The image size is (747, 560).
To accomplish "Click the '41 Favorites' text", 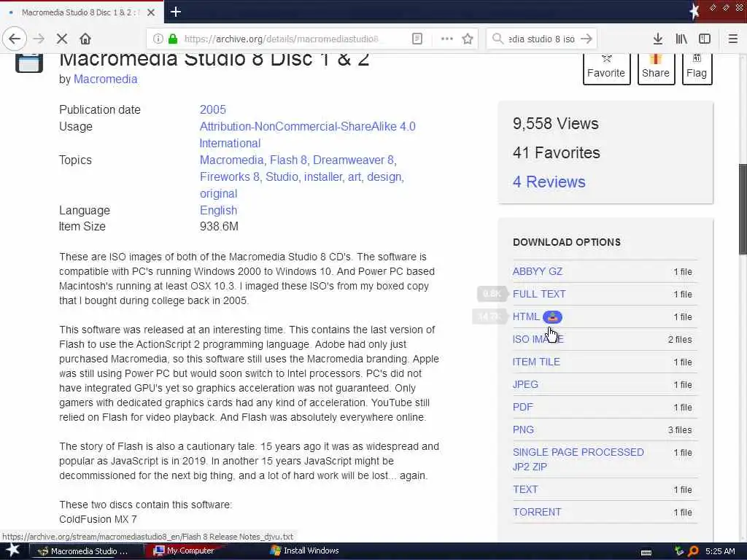I will click(x=557, y=153).
